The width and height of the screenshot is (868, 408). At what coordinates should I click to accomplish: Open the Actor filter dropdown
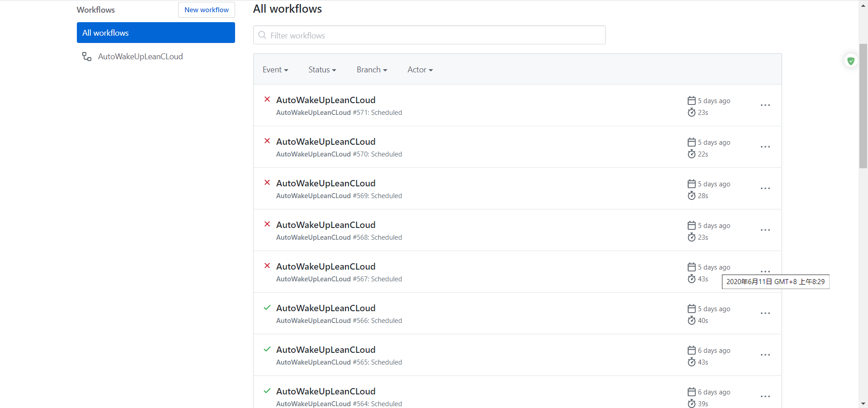click(420, 70)
